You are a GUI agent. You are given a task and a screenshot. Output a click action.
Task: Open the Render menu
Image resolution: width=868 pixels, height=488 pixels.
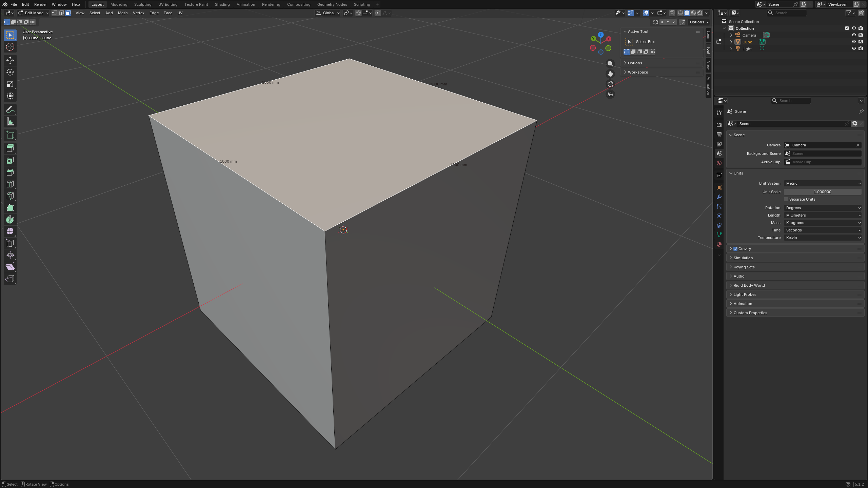tap(40, 4)
